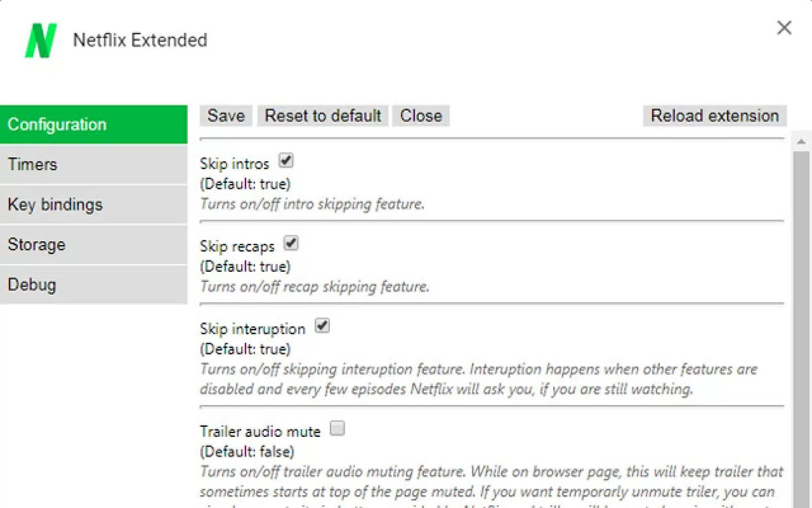Click the Reset to default button
The width and height of the screenshot is (812, 508).
(x=322, y=116)
